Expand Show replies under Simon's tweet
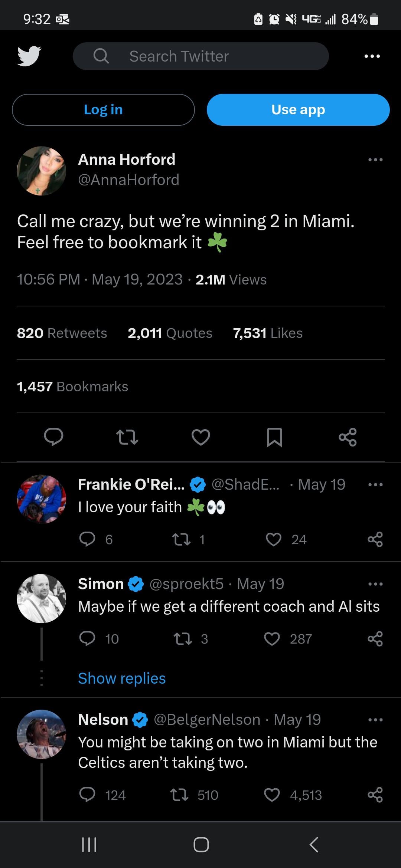Viewport: 401px width, 868px height. click(122, 678)
